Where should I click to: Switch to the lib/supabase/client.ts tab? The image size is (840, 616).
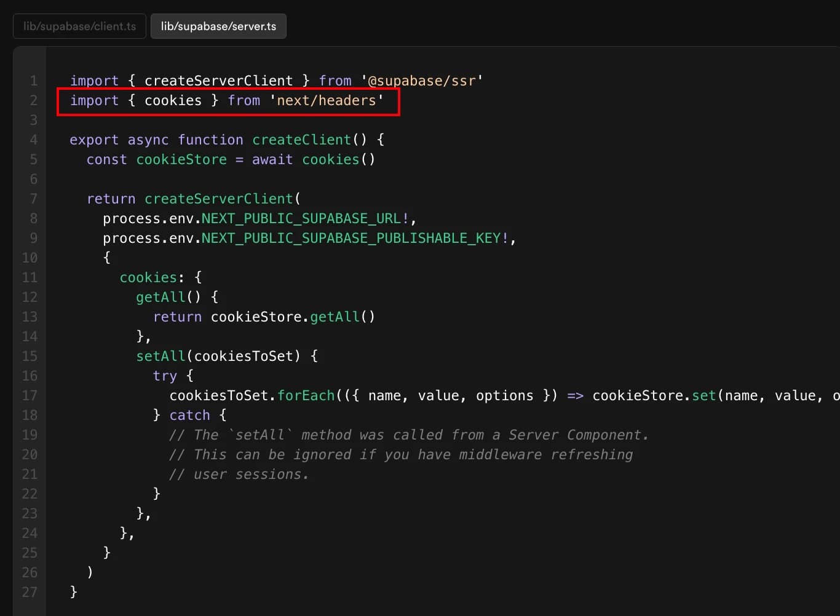(x=79, y=26)
